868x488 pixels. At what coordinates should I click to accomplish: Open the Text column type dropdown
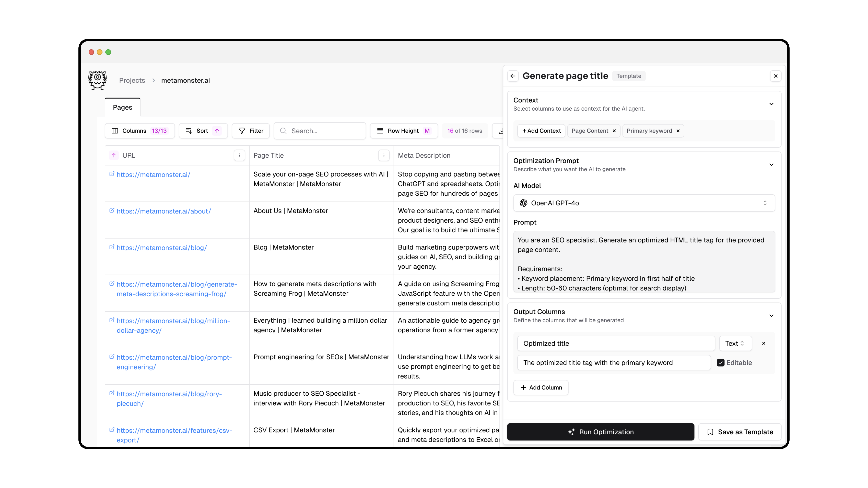click(735, 343)
